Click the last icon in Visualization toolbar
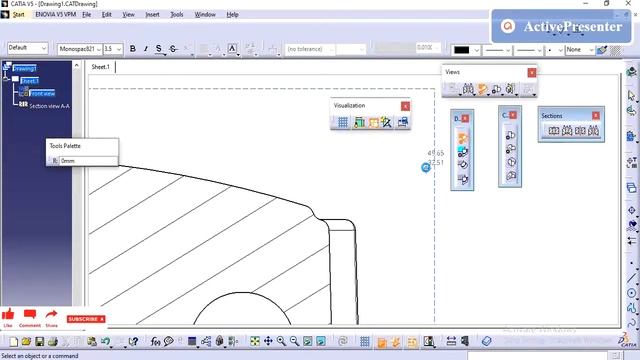The image size is (640, 360). coord(403,122)
